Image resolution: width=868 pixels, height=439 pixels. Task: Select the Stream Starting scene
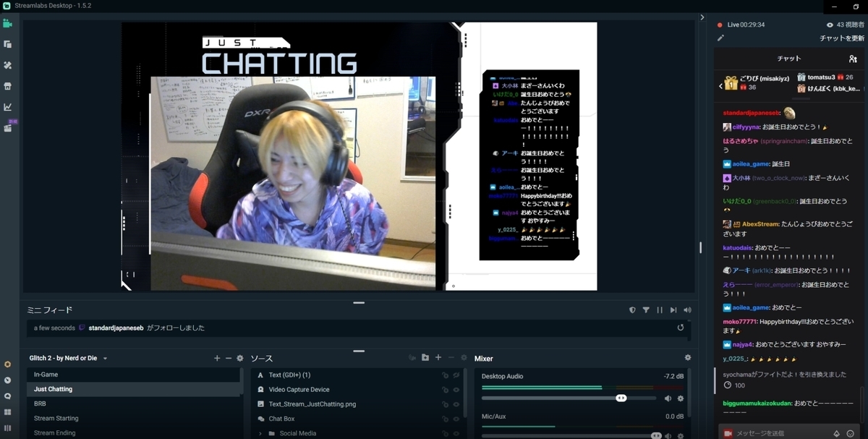(133, 418)
